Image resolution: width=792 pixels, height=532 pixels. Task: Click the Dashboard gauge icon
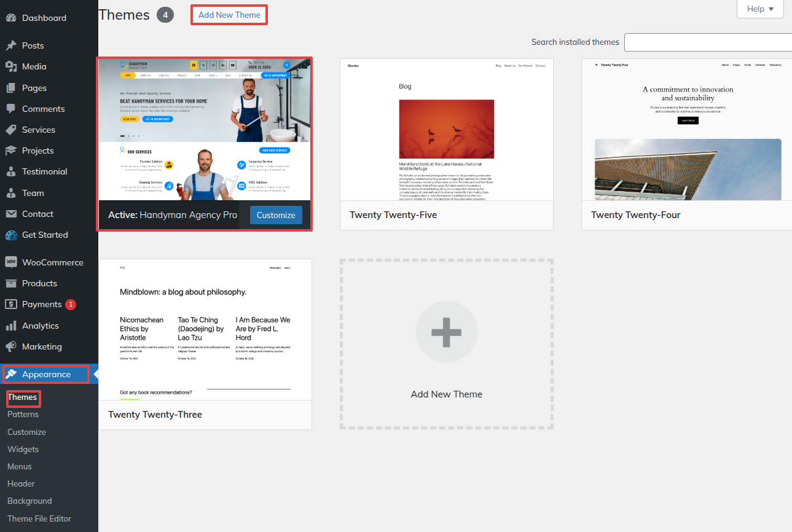10,18
